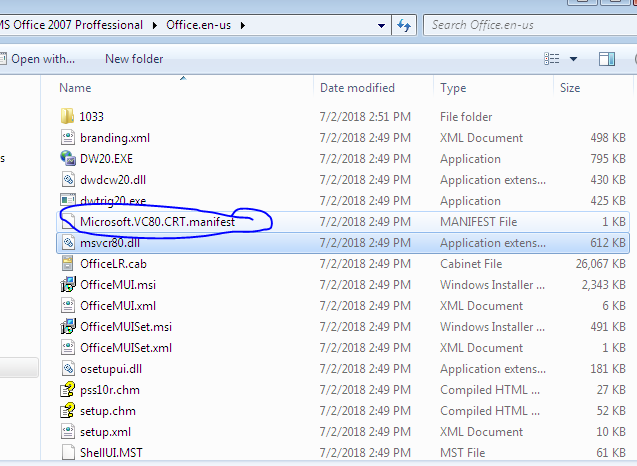Click the MANIFEST File type cell

click(x=479, y=222)
